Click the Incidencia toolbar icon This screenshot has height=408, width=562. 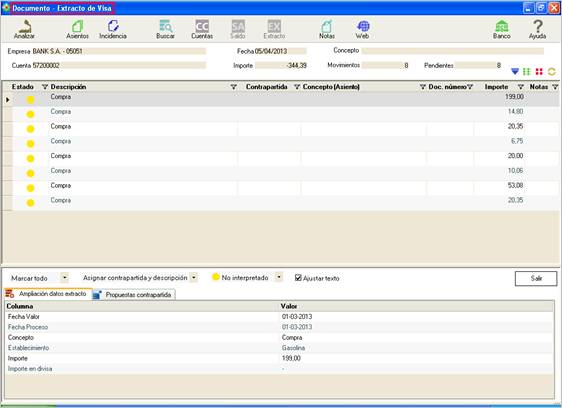(113, 29)
